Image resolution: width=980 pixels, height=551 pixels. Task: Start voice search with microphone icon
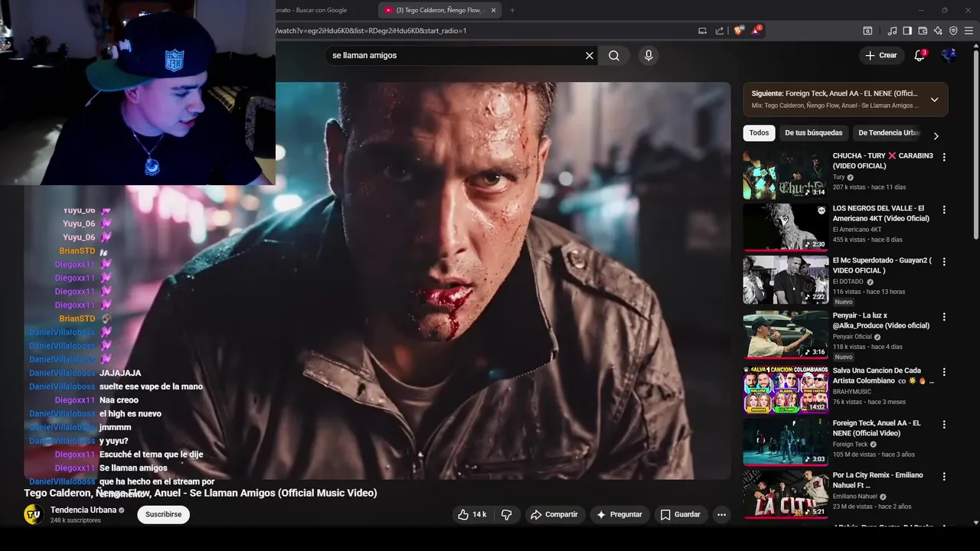[648, 55]
